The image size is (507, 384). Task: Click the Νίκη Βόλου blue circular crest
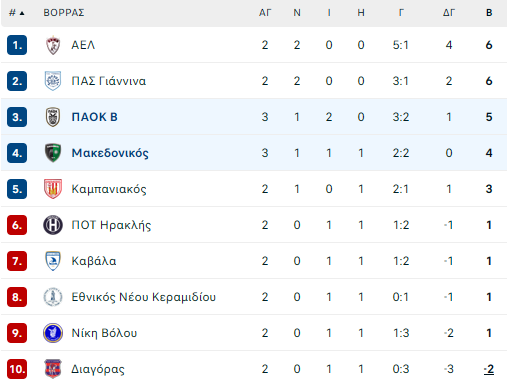pyautogui.click(x=53, y=333)
